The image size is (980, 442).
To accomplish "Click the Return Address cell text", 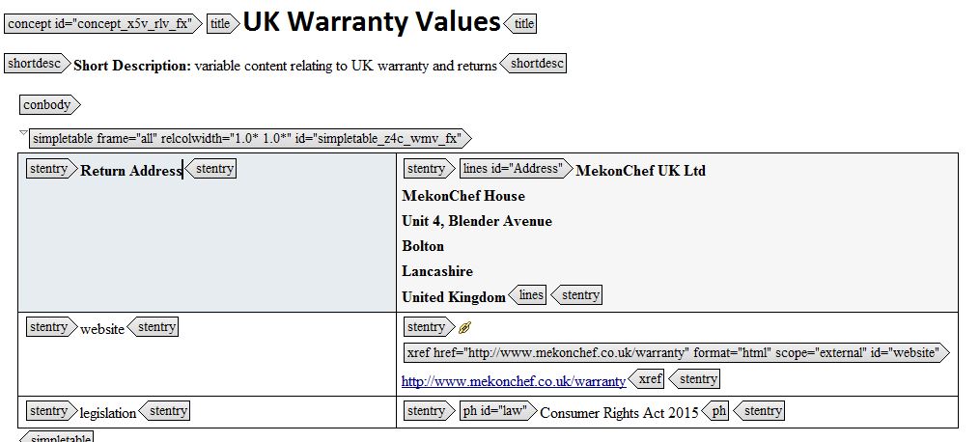I will pos(130,171).
